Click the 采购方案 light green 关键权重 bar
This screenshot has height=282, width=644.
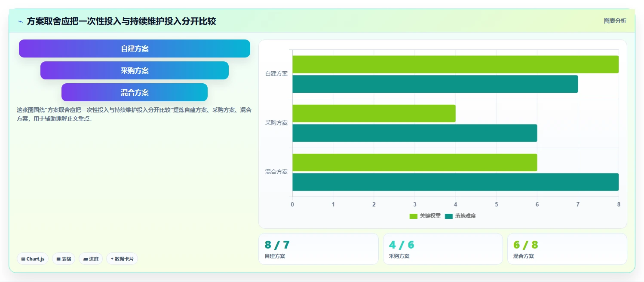[374, 113]
